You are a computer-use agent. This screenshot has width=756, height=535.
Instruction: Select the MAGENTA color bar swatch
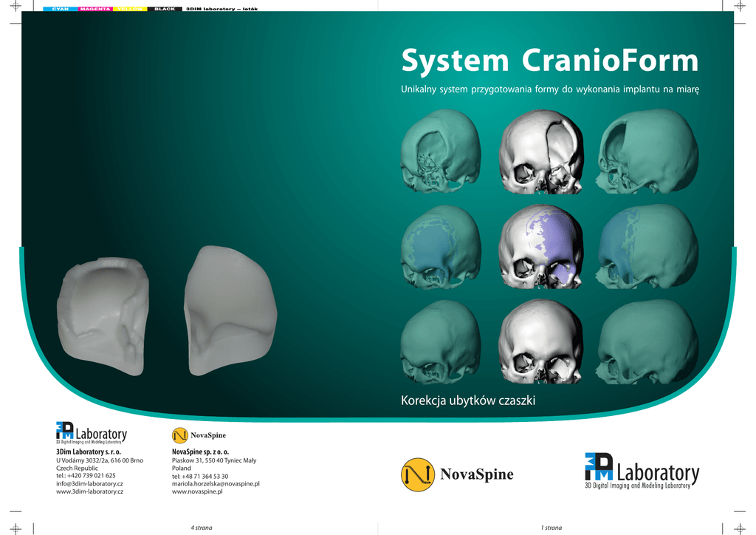94,9
